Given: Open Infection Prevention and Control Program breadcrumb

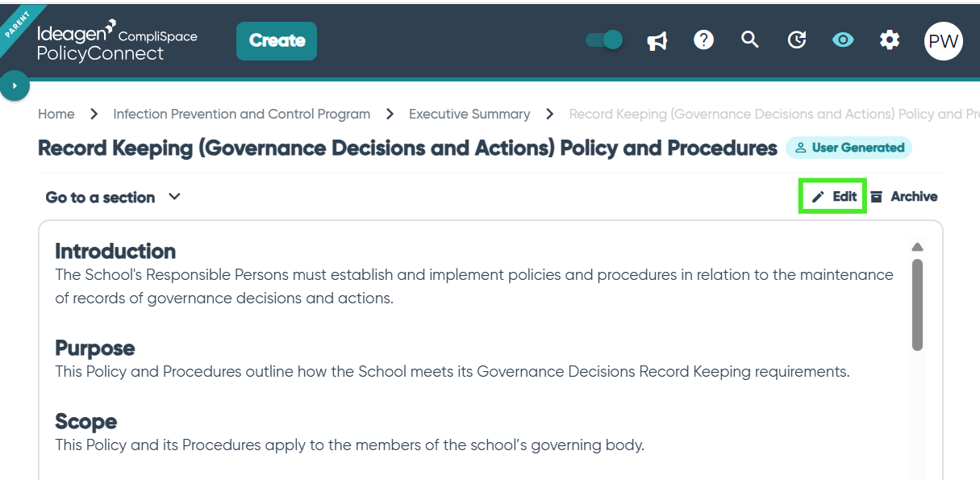Looking at the screenshot, I should (x=241, y=115).
